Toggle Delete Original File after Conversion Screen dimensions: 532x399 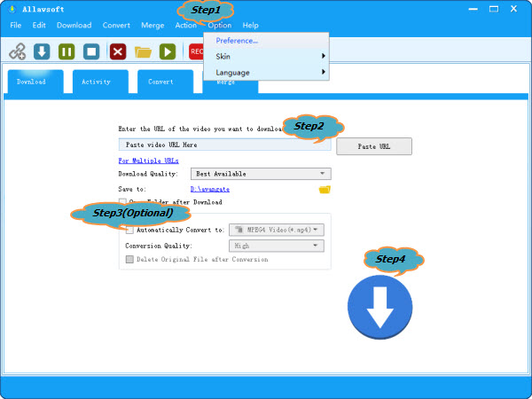(129, 260)
